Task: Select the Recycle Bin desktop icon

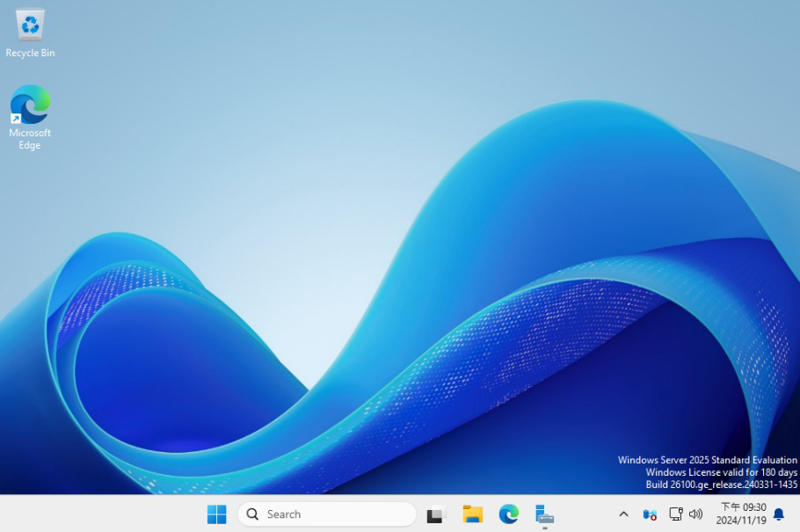Action: pyautogui.click(x=30, y=33)
